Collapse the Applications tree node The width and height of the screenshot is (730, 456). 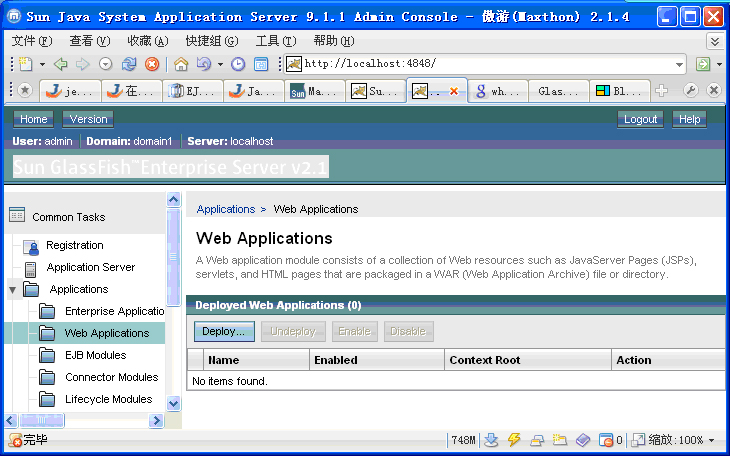(12, 290)
